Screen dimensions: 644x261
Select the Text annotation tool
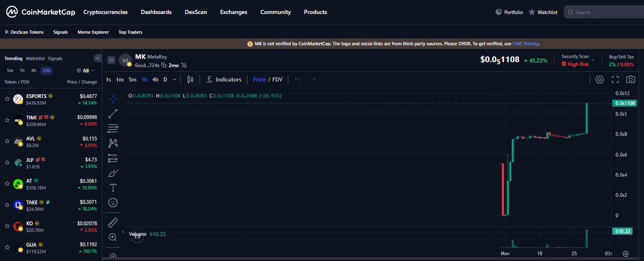[x=113, y=188]
